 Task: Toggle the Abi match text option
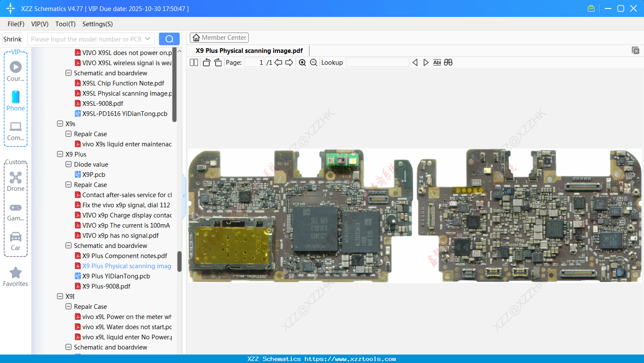437,63
